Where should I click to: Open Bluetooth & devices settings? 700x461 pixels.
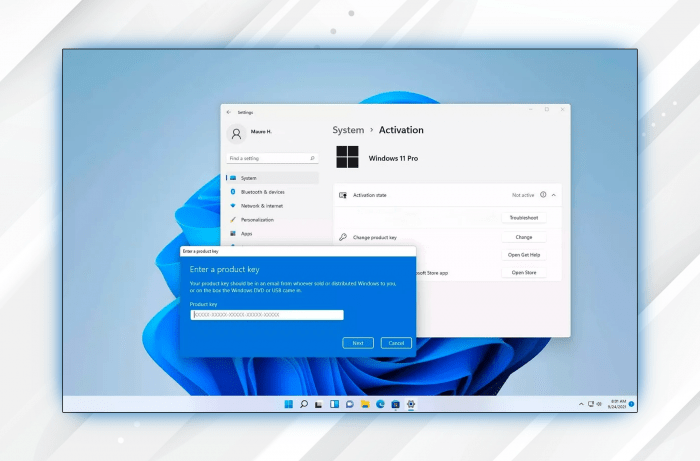click(x=262, y=192)
